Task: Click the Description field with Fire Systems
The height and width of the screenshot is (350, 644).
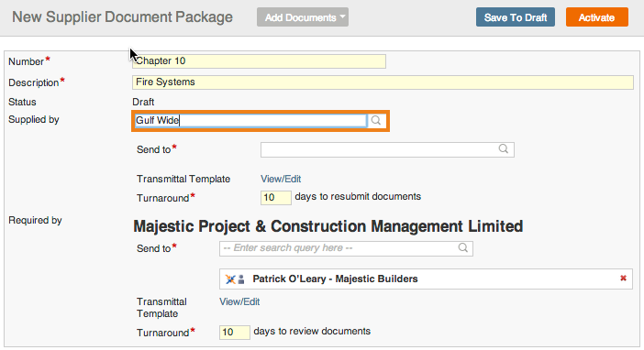Action: coord(383,82)
